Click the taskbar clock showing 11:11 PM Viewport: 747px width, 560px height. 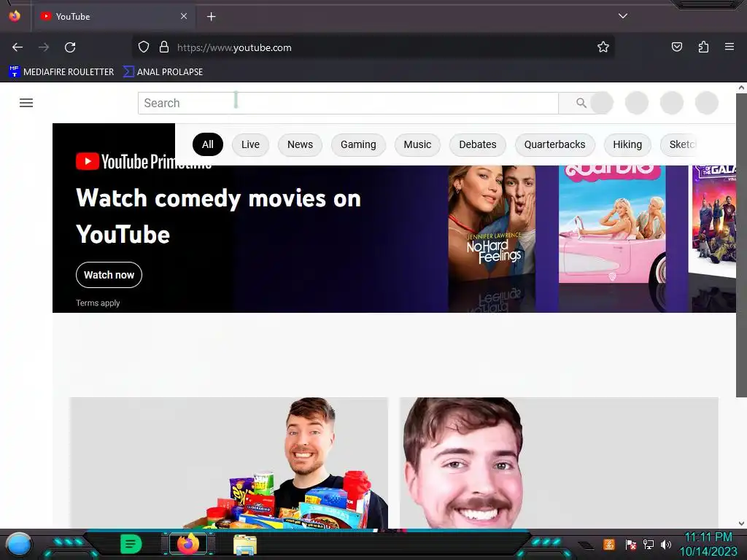point(708,544)
